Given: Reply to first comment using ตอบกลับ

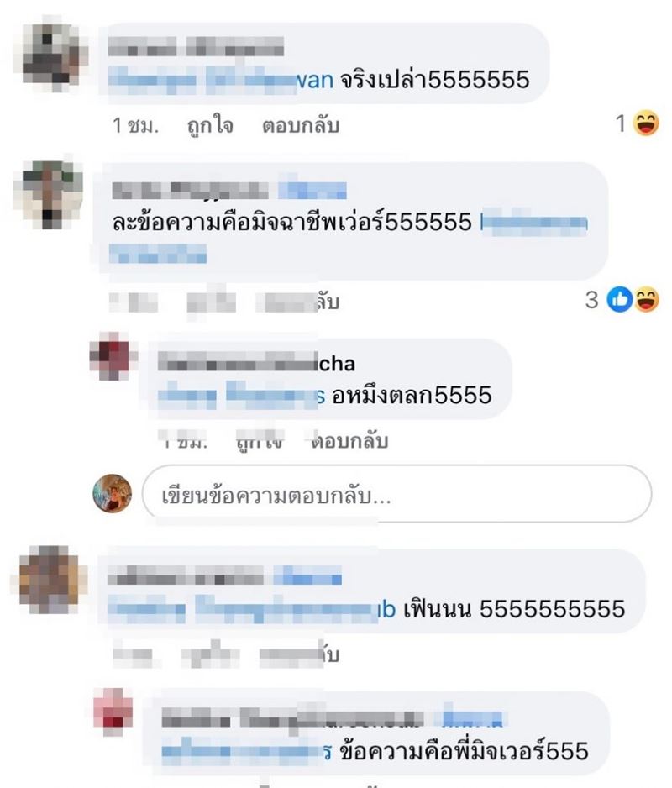Looking at the screenshot, I should pos(301,125).
